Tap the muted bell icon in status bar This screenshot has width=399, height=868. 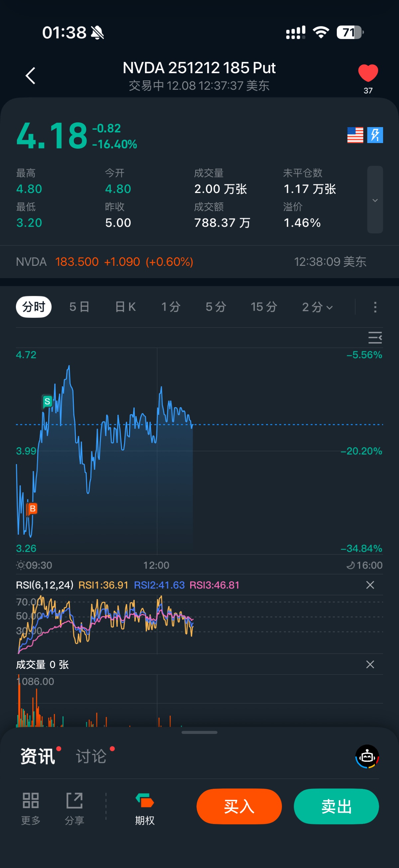tap(98, 33)
